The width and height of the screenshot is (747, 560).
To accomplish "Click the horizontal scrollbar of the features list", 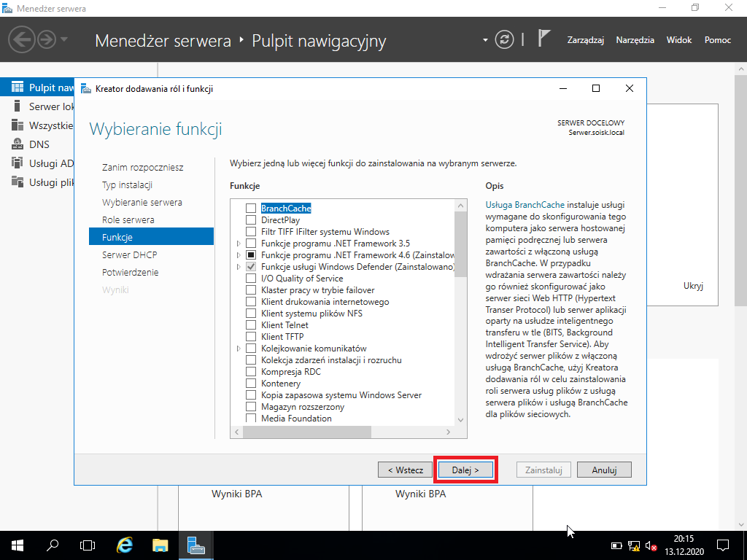I will 342,432.
